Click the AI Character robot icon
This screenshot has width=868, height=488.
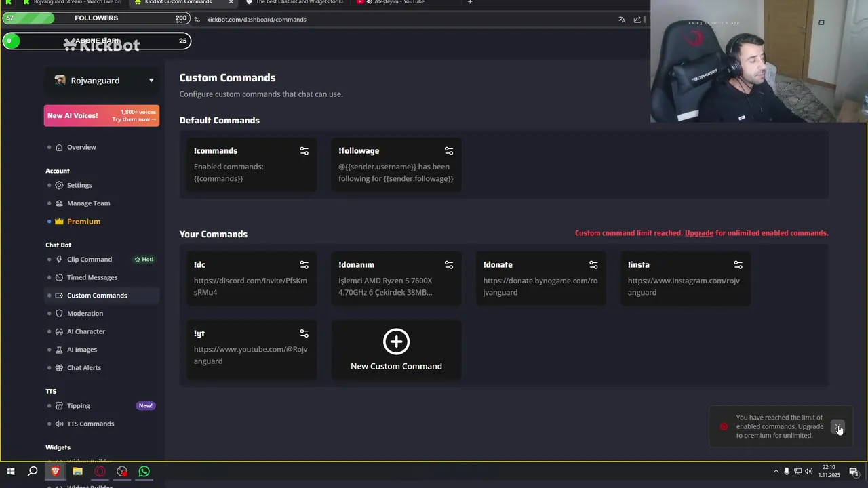coord(59,331)
